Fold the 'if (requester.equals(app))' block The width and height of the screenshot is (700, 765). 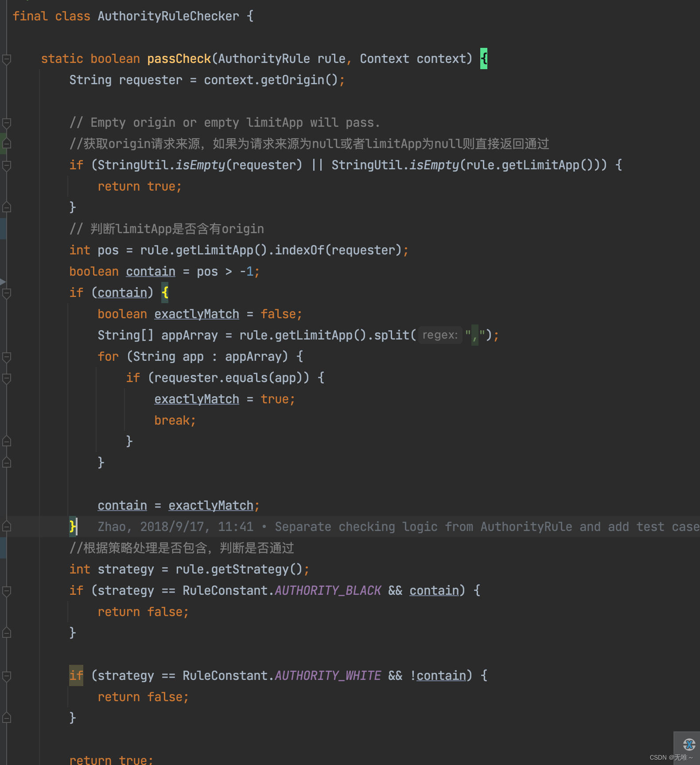tap(7, 378)
